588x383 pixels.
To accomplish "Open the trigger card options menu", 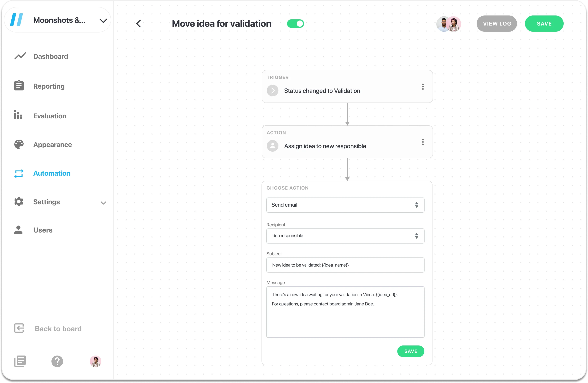I will click(x=423, y=87).
